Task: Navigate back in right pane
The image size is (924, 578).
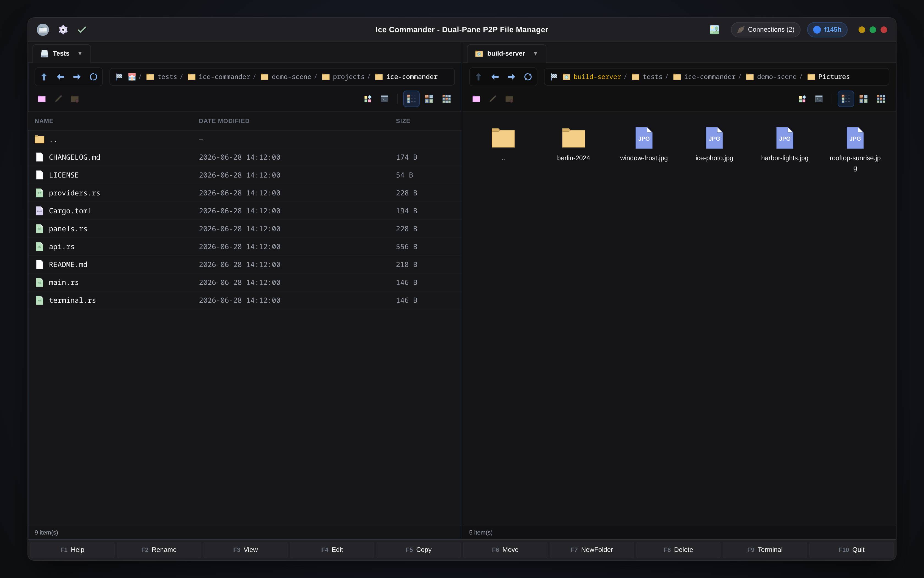Action: [495, 77]
